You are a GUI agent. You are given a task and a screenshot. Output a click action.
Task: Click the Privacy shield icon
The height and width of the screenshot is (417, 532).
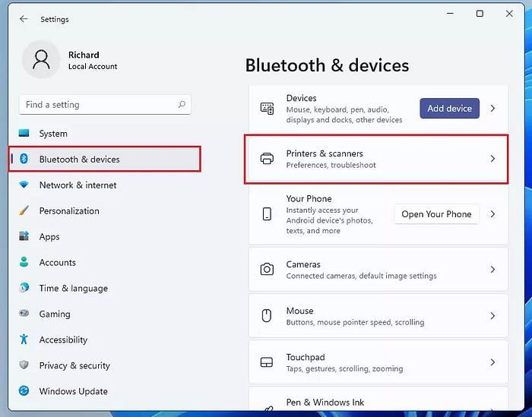(24, 365)
